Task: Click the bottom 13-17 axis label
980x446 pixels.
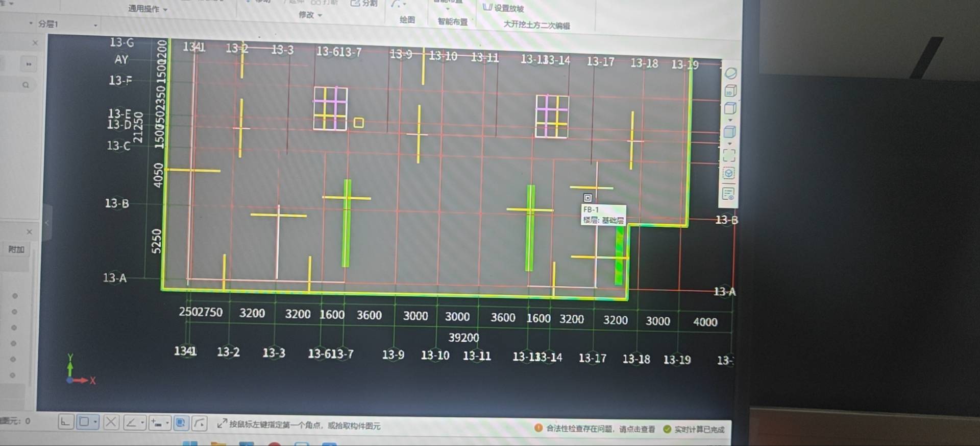Action: (593, 358)
